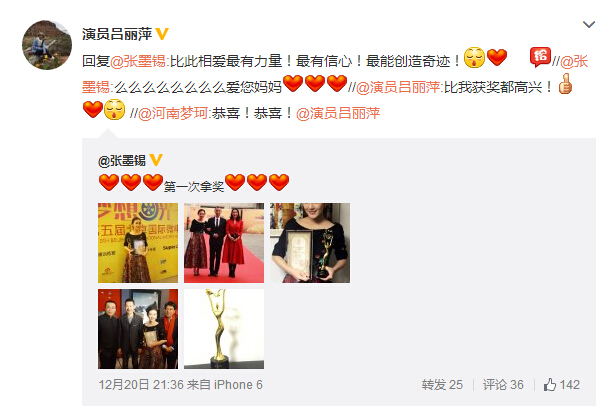The image size is (608, 406).
Task: Click the 演员吕丽萍 profile avatar
Action: [47, 45]
